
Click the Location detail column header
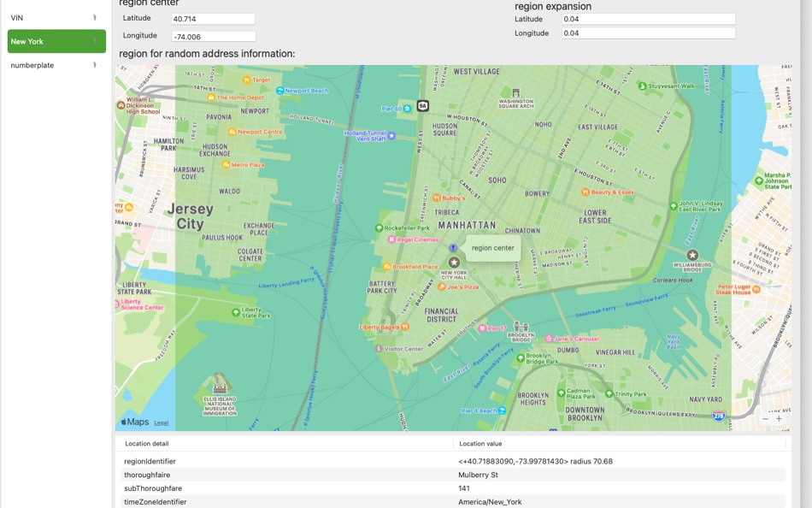click(x=146, y=444)
